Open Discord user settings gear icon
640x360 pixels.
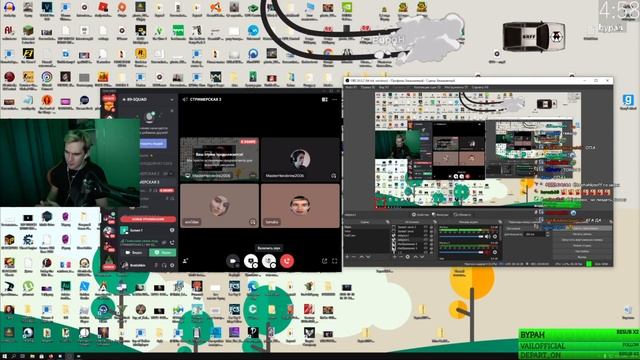172,265
